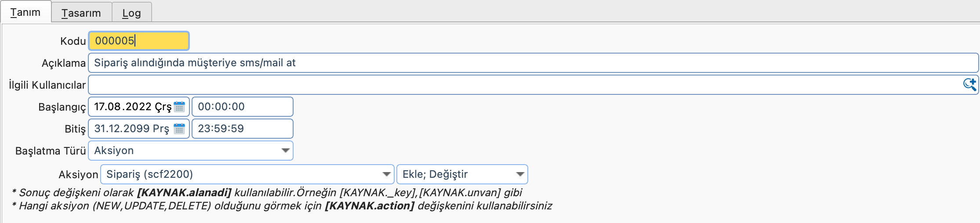Image resolution: width=980 pixels, height=223 pixels.
Task: Expand the Başlatma Türü dropdown
Action: 285,151
